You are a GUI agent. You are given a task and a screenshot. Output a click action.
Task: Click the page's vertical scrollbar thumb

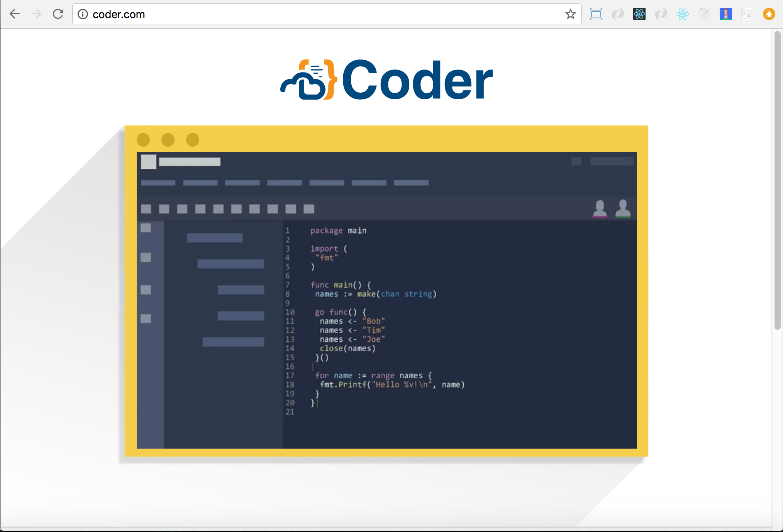point(777,180)
